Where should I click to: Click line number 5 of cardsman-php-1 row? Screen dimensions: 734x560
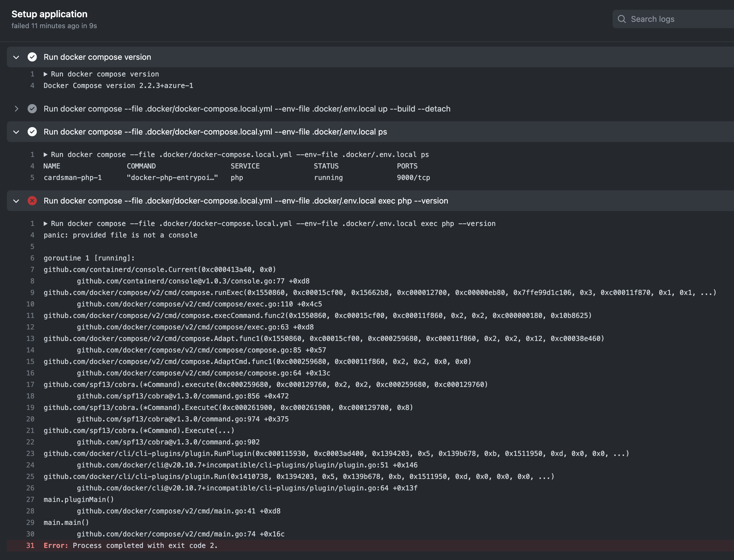[32, 178]
